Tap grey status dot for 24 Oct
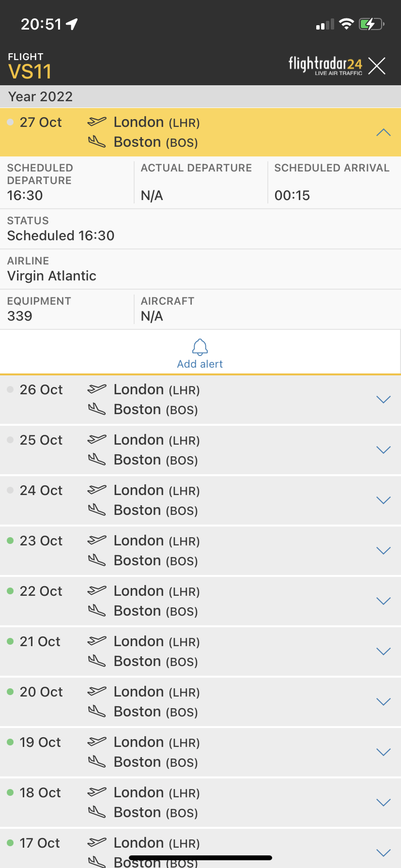The height and width of the screenshot is (868, 401). coord(10,490)
